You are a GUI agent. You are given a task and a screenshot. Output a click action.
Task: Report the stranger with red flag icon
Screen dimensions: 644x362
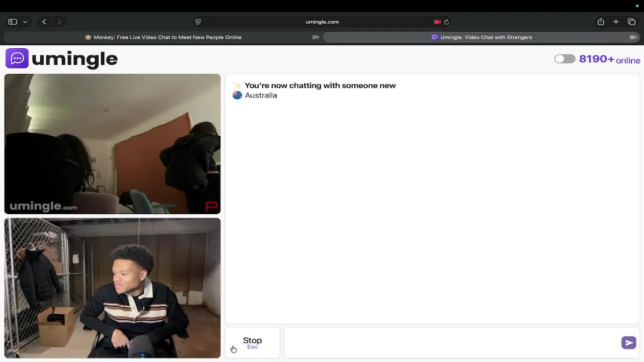pos(211,206)
